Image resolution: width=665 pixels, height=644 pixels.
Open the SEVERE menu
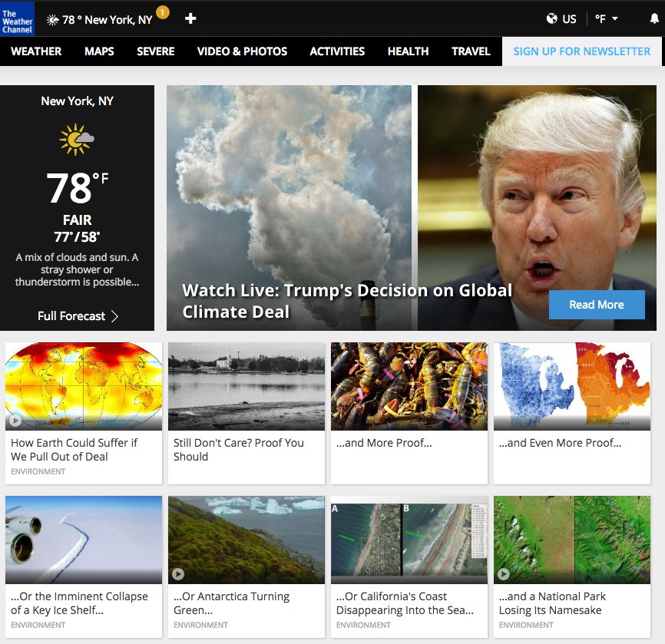coord(156,51)
